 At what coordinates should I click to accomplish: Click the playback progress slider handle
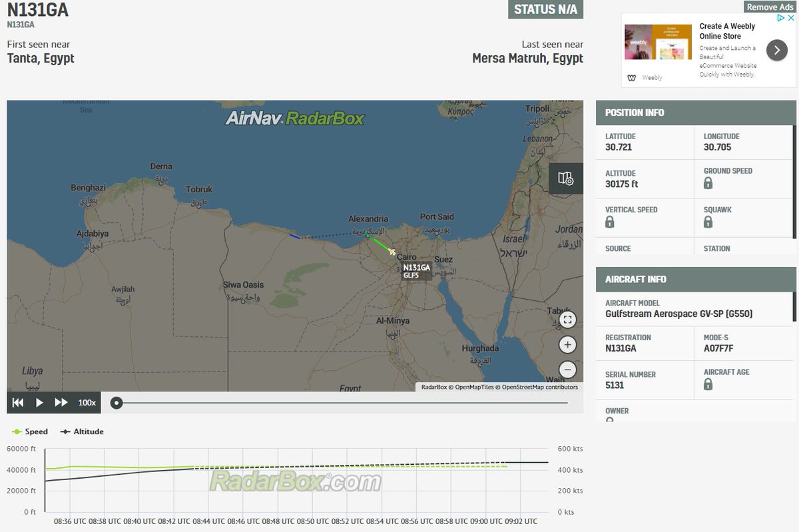117,402
